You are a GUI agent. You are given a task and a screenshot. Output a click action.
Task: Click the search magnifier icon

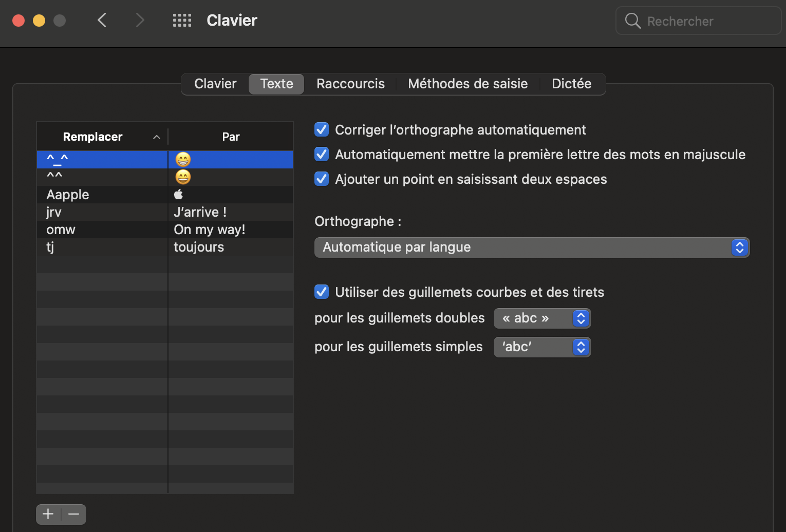632,21
